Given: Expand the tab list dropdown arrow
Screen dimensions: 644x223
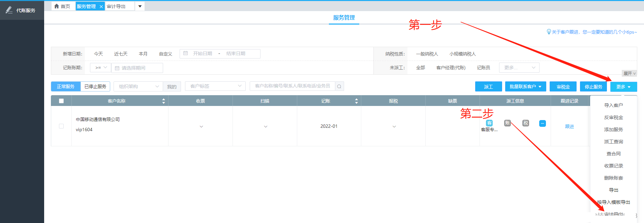Looking at the screenshot, I should click(x=140, y=6).
